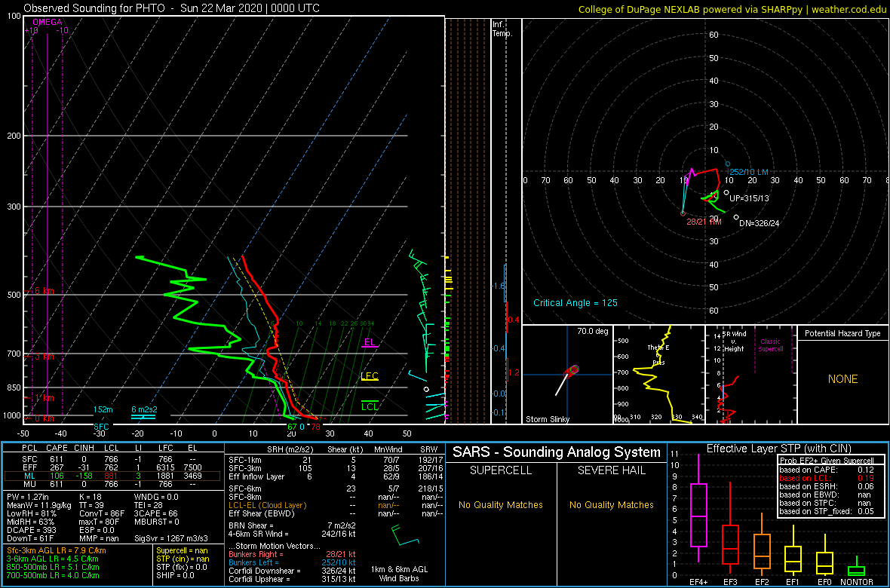Click '3-6km AGL LR = 4.5 C/km' line
Screen dimensions: 890x588
coord(53,559)
